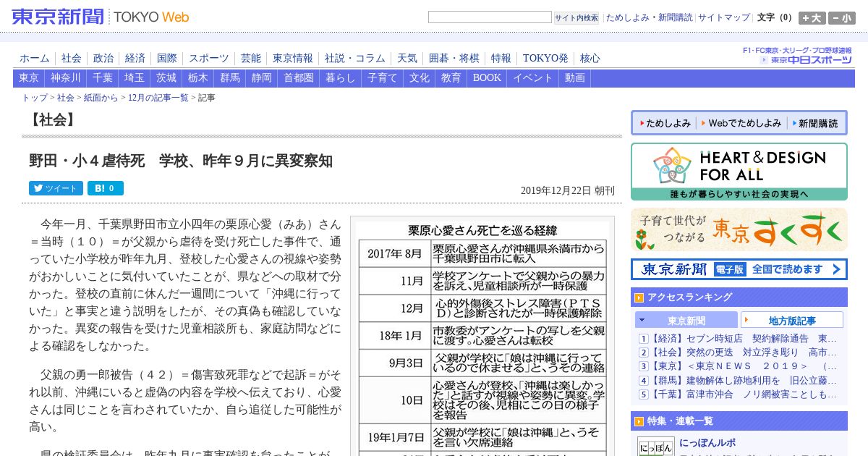Open 特報 in main navigation
The width and height of the screenshot is (868, 456).
tap(501, 58)
